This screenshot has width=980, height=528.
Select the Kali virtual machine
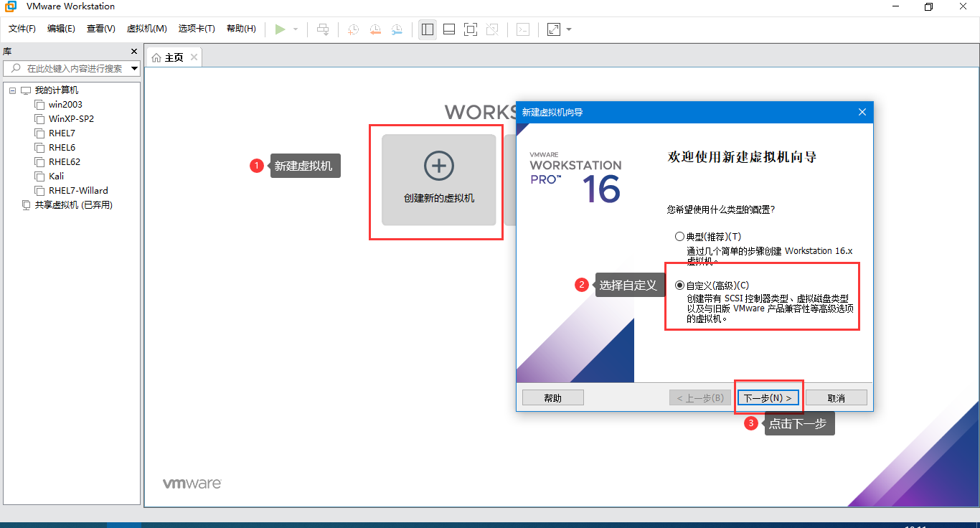pyautogui.click(x=56, y=176)
